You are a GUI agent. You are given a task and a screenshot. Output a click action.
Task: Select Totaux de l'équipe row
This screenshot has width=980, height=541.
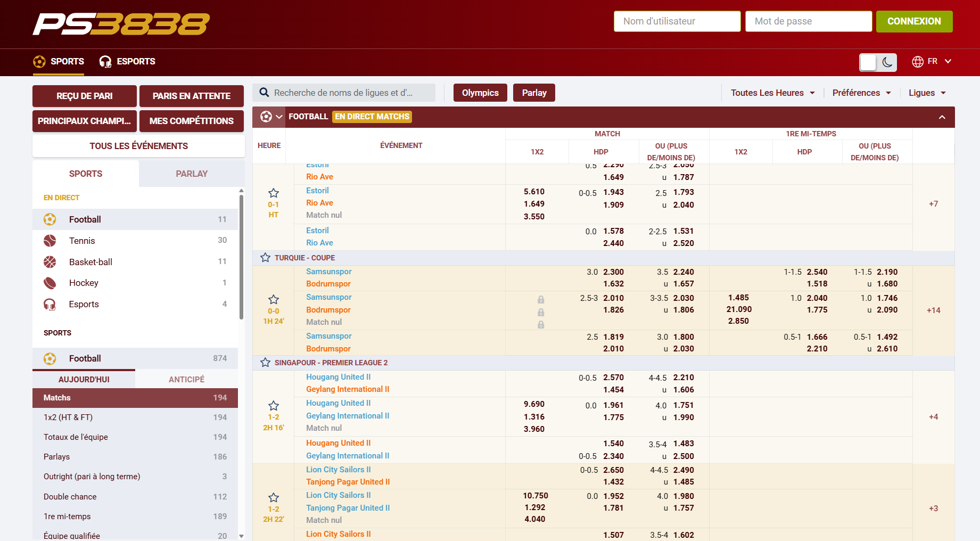click(135, 437)
